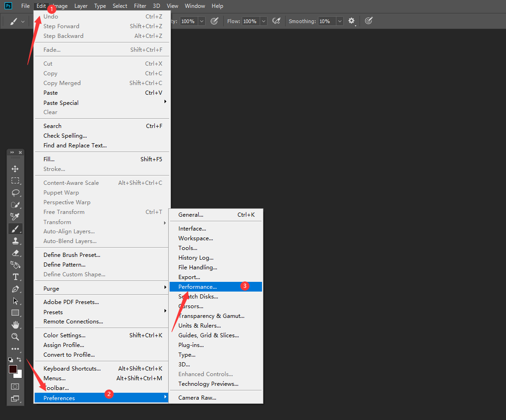Select the Path Selection tool
This screenshot has height=420, width=506.
(x=15, y=301)
